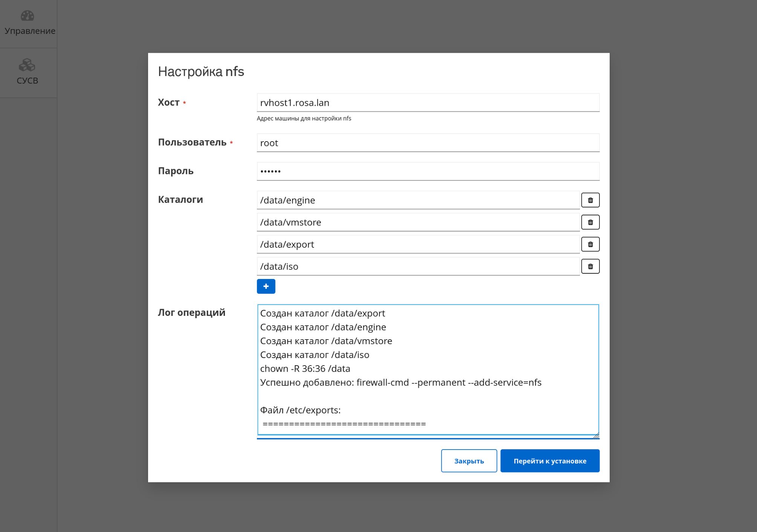Viewport: 757px width, 532px height.
Task: Delete the /data/iso catalog entry
Action: tap(590, 267)
